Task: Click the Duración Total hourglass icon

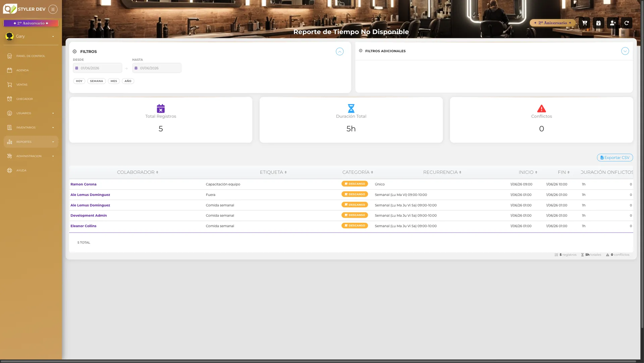Action: point(351,108)
